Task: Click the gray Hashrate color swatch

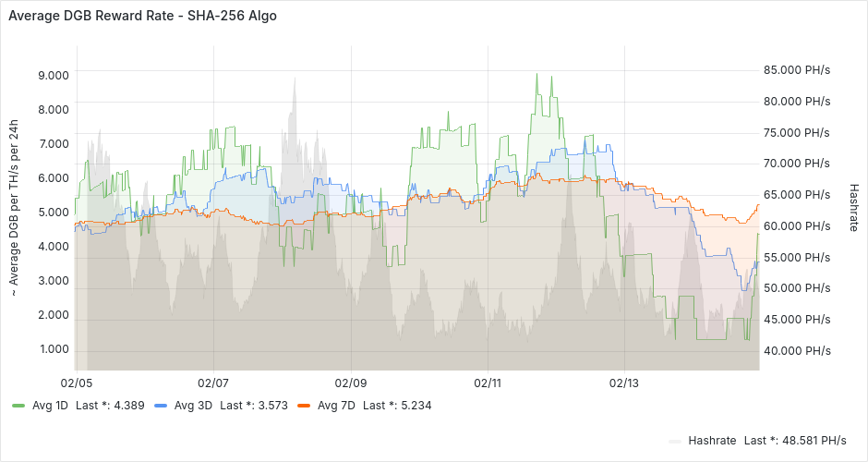Action: [674, 440]
